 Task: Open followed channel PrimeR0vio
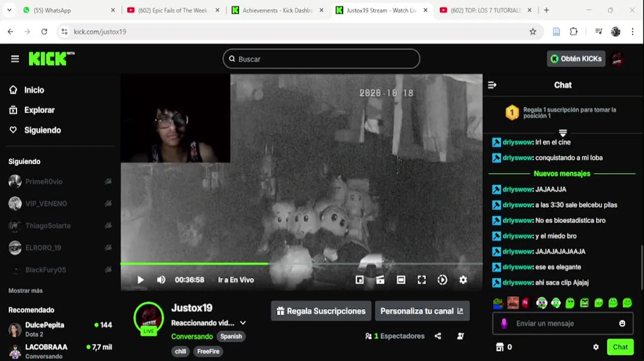[x=60, y=182]
